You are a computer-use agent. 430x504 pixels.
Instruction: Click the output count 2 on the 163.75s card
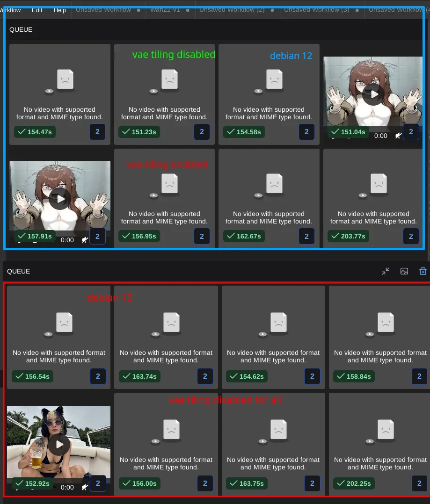point(312,483)
